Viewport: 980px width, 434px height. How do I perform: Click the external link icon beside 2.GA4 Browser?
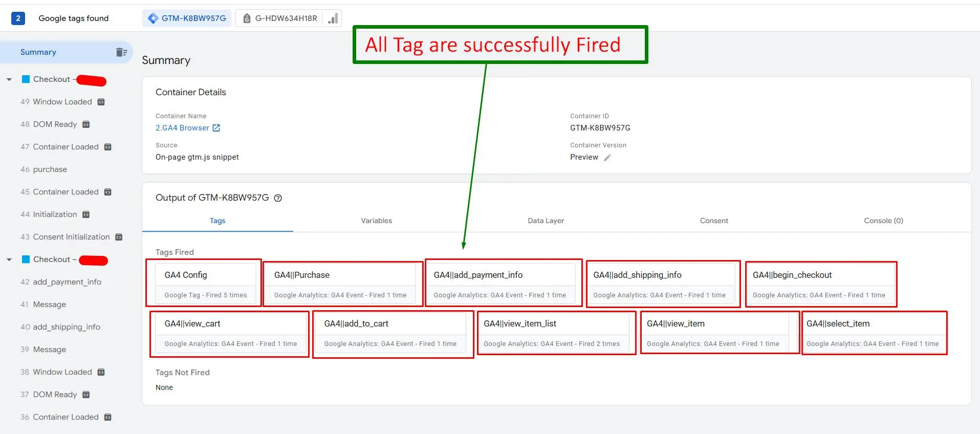coord(216,128)
